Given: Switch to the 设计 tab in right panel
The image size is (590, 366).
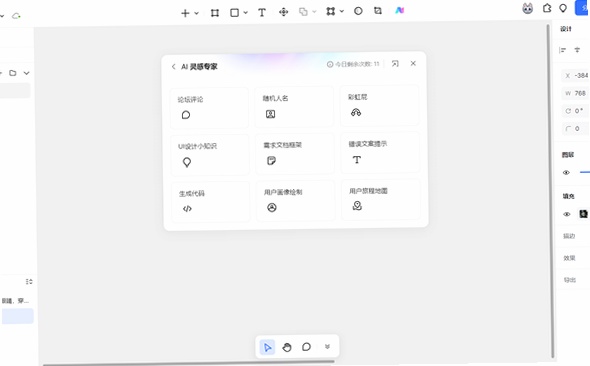Looking at the screenshot, I should coord(566,29).
